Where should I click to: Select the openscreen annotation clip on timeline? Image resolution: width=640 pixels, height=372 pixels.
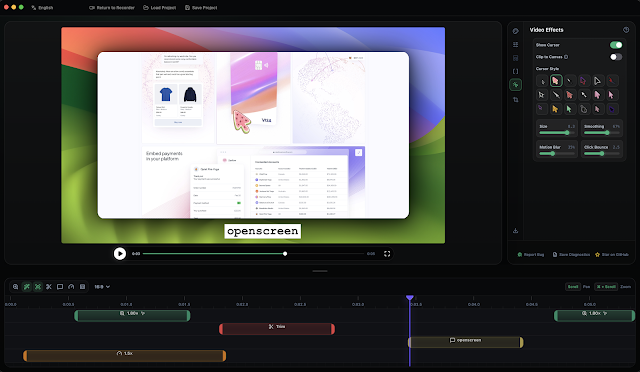[465, 342]
